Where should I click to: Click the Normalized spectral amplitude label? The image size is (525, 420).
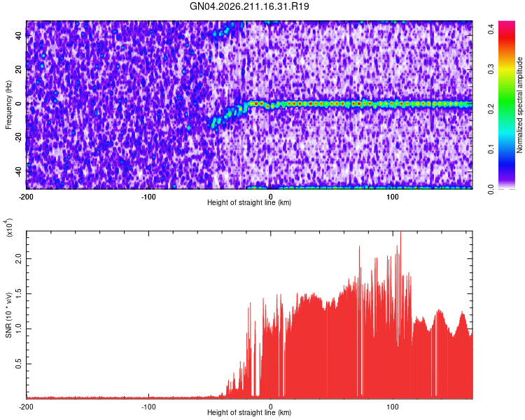519,105
